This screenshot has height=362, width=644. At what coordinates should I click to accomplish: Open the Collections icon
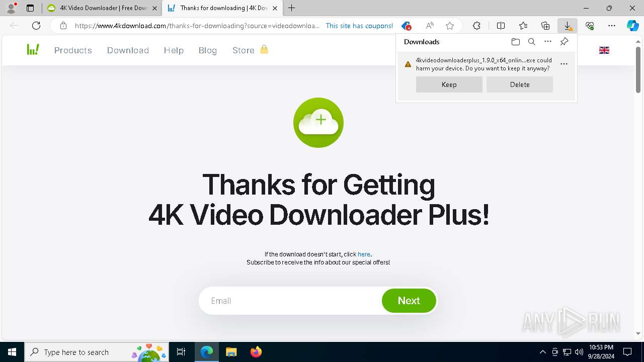pos(545,26)
